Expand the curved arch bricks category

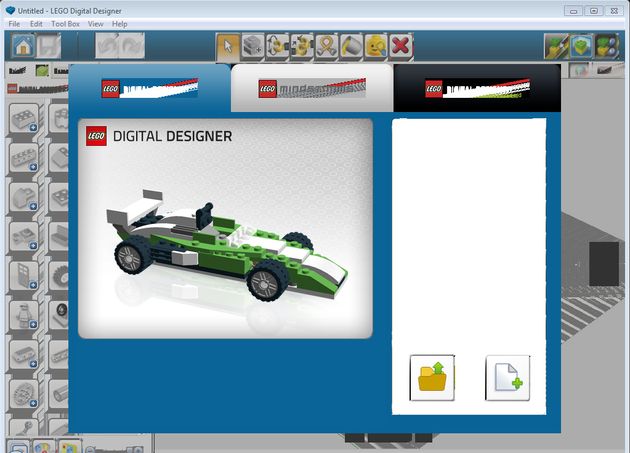(x=24, y=197)
